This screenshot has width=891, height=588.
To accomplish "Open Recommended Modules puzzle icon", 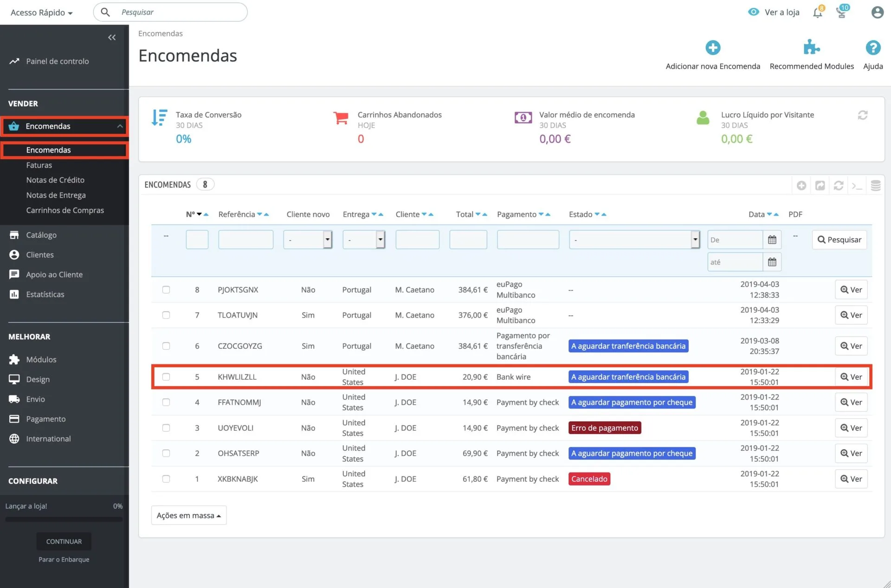I will [x=811, y=47].
